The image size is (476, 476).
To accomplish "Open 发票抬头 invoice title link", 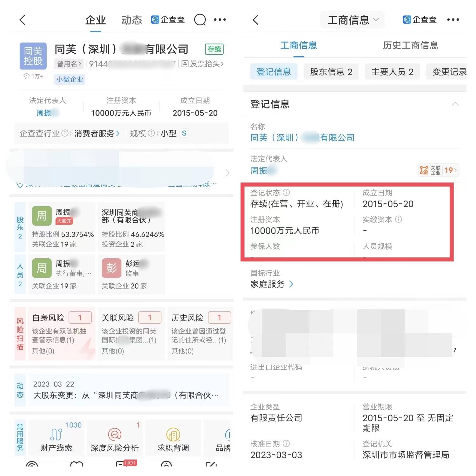I will [202, 64].
